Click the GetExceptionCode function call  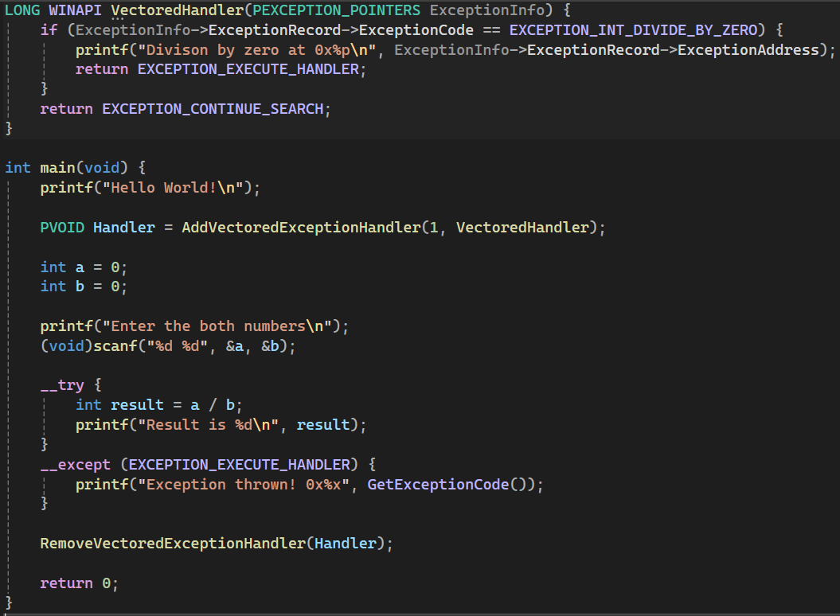point(437,484)
